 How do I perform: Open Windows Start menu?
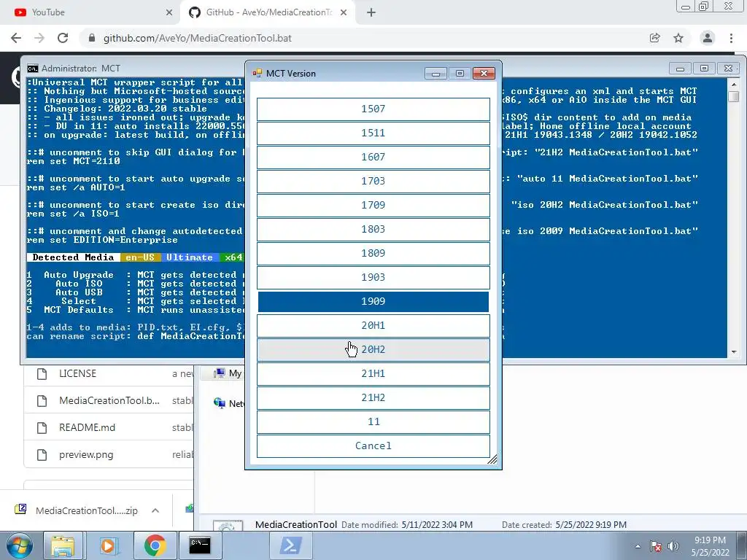click(x=20, y=545)
